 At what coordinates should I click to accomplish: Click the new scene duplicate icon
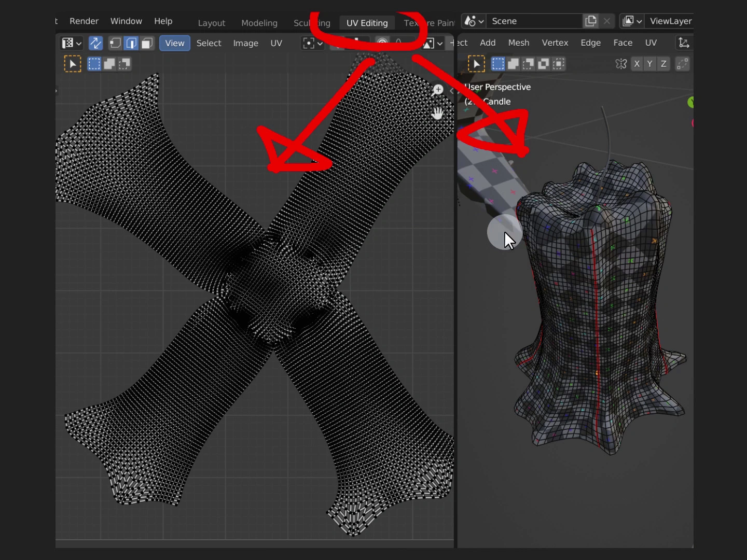[591, 21]
